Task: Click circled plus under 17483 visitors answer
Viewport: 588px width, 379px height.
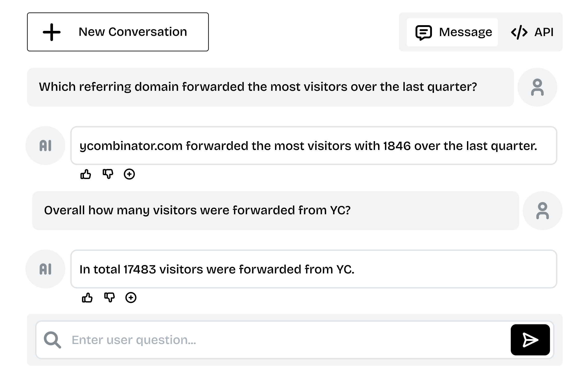Action: (x=131, y=298)
